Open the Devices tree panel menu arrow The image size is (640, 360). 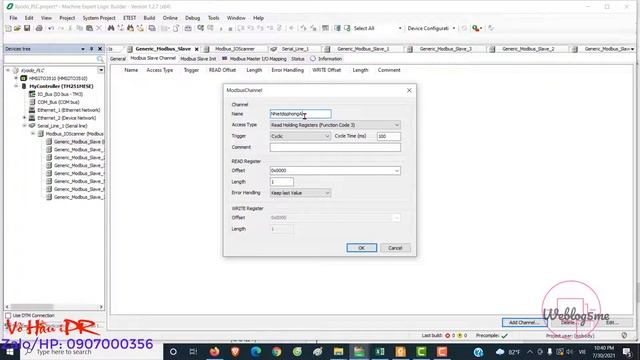[83, 49]
